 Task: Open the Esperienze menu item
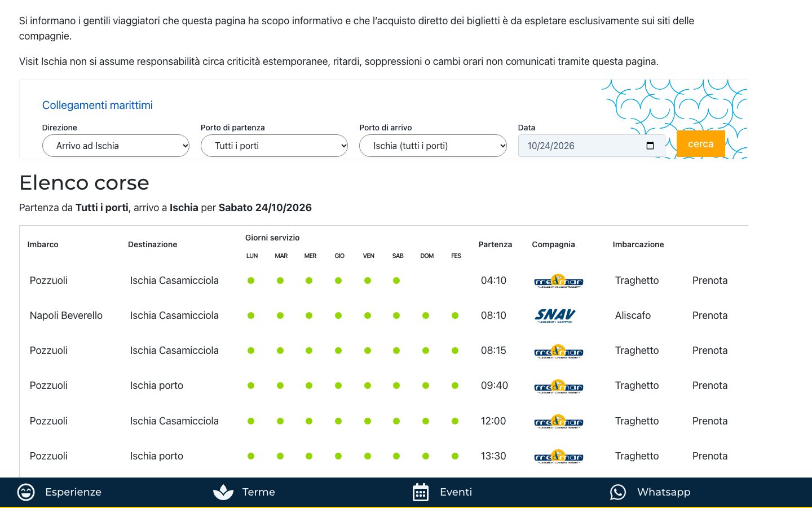[73, 492]
